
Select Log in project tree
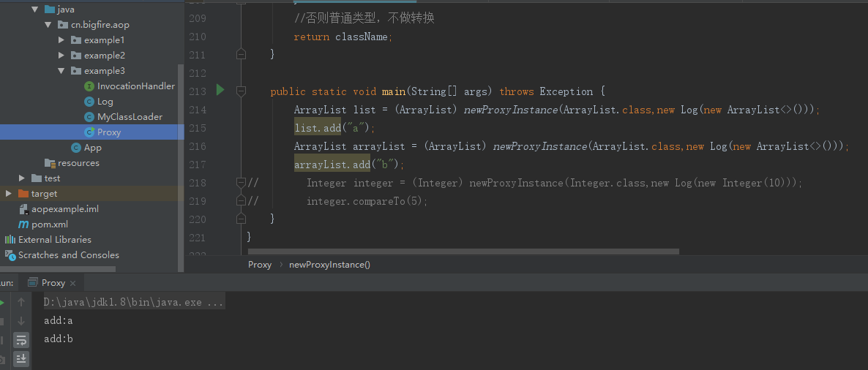pos(105,102)
